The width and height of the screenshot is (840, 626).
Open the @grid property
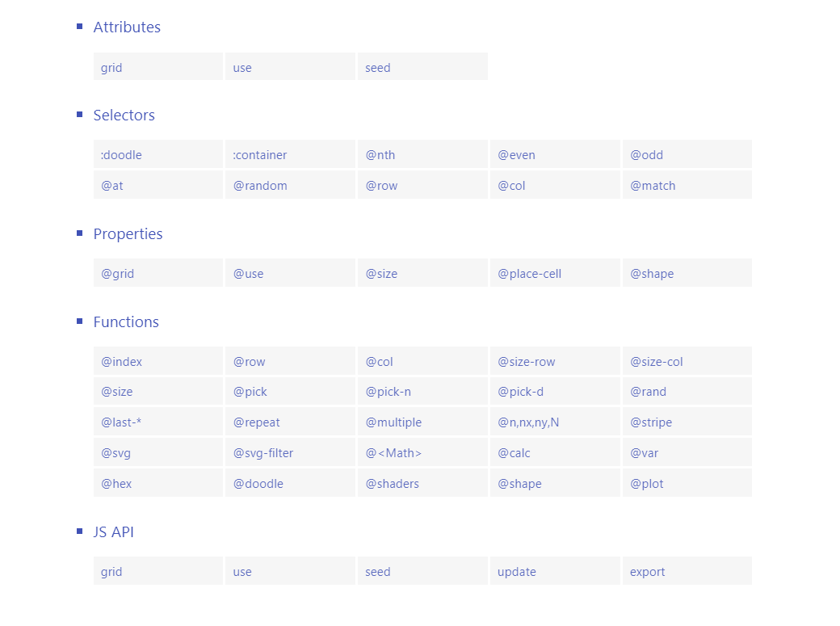[158, 272]
